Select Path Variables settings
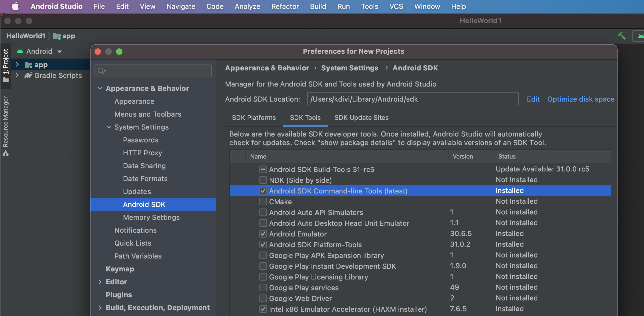 (x=138, y=256)
